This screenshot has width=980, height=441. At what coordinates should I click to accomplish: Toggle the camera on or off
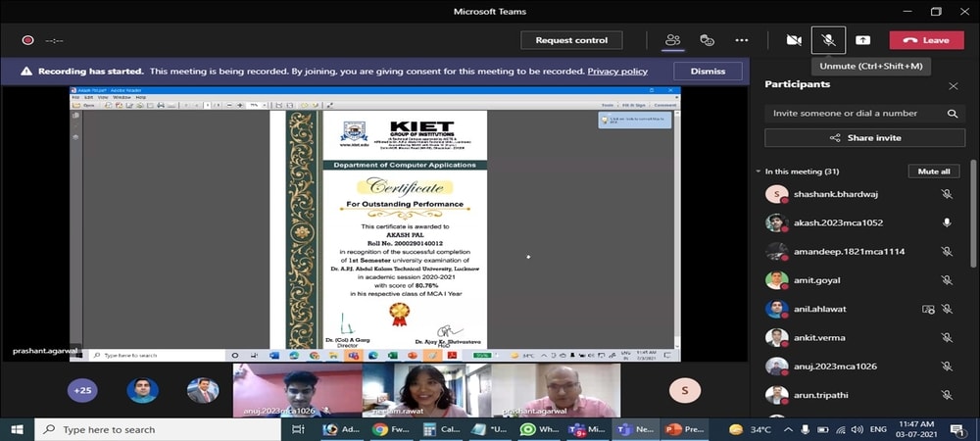pyautogui.click(x=794, y=40)
